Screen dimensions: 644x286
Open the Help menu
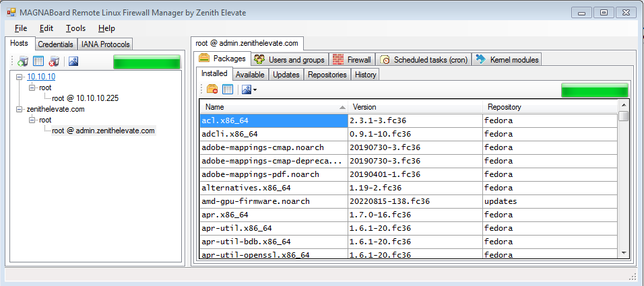107,28
